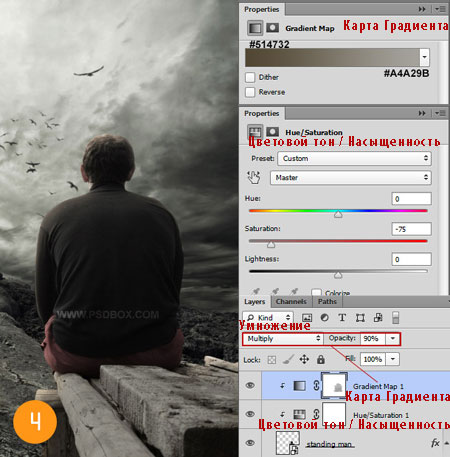Click the mask link icon on Hue/Saturation 1

click(316, 414)
